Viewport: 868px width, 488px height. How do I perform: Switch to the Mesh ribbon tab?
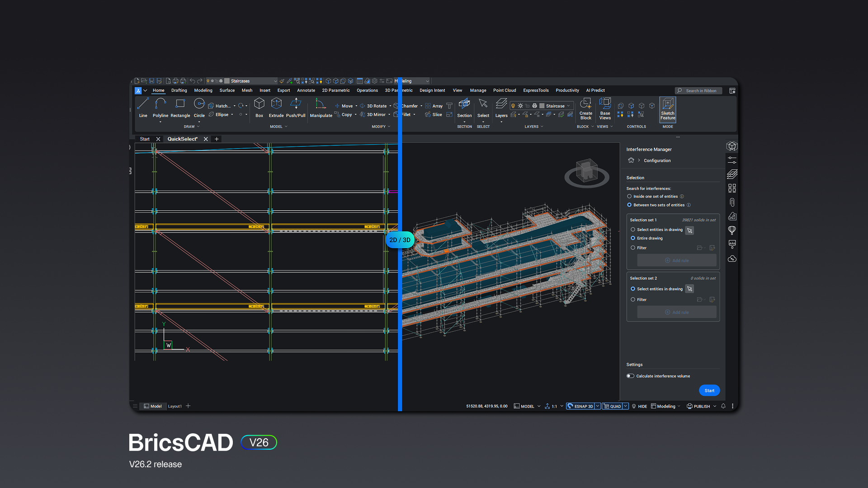click(247, 90)
